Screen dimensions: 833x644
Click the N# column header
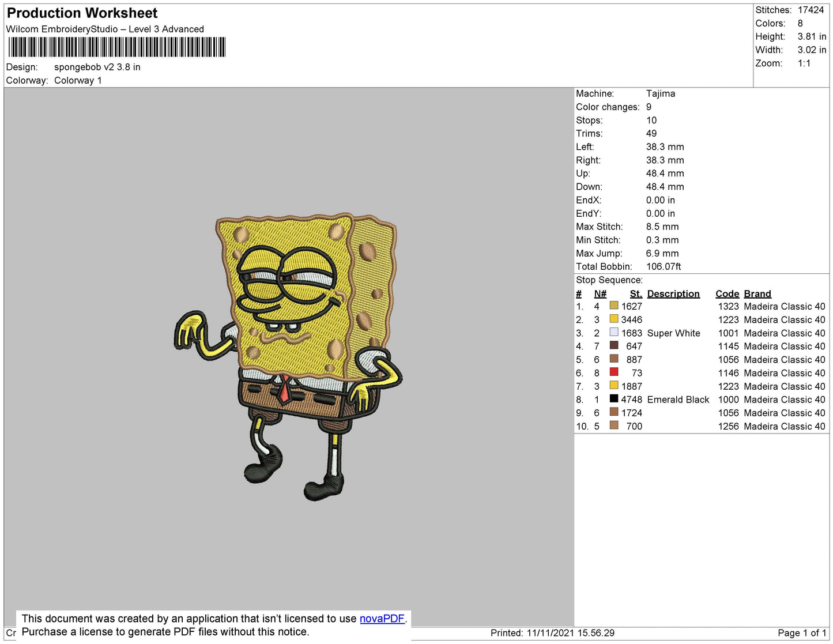pos(600,293)
